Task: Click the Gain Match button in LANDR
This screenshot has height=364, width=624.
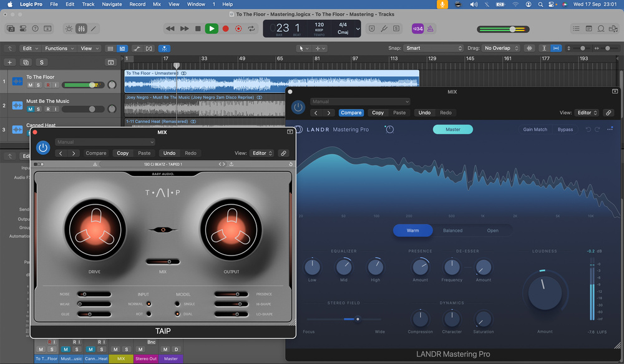Action: click(x=535, y=130)
